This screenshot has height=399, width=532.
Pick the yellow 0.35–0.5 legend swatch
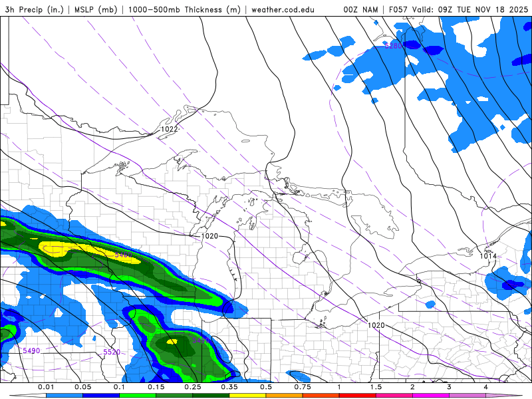tap(247, 396)
